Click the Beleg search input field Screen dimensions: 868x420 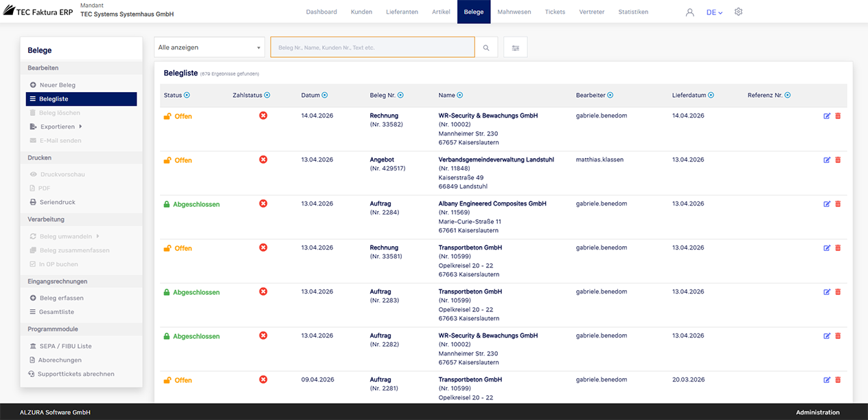372,47
